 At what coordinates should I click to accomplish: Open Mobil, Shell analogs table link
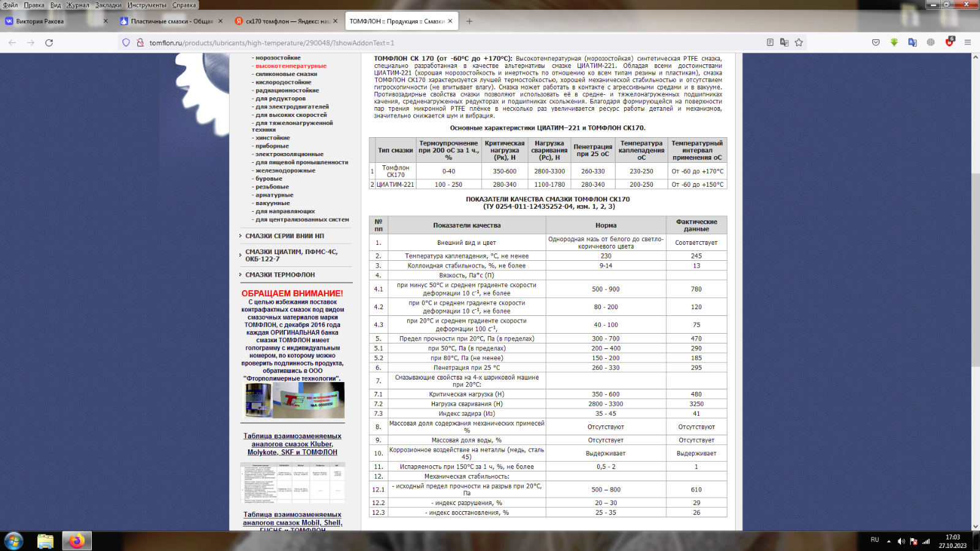[x=292, y=522]
